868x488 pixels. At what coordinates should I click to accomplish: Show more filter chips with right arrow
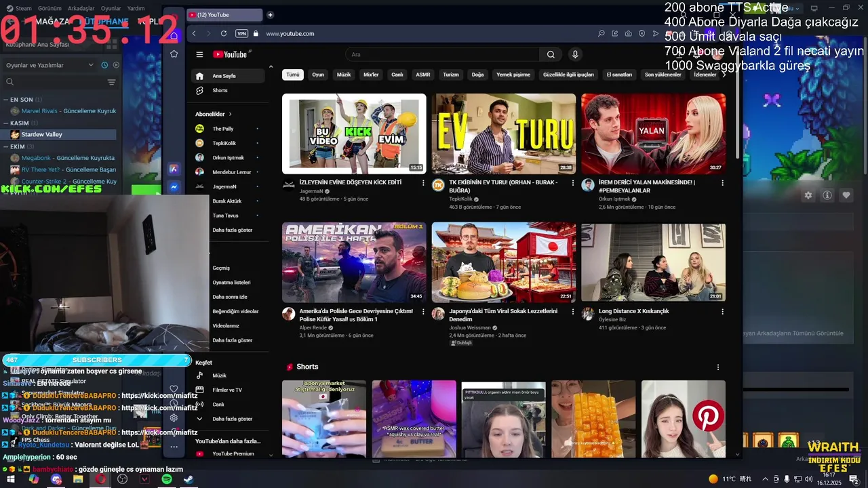[724, 75]
